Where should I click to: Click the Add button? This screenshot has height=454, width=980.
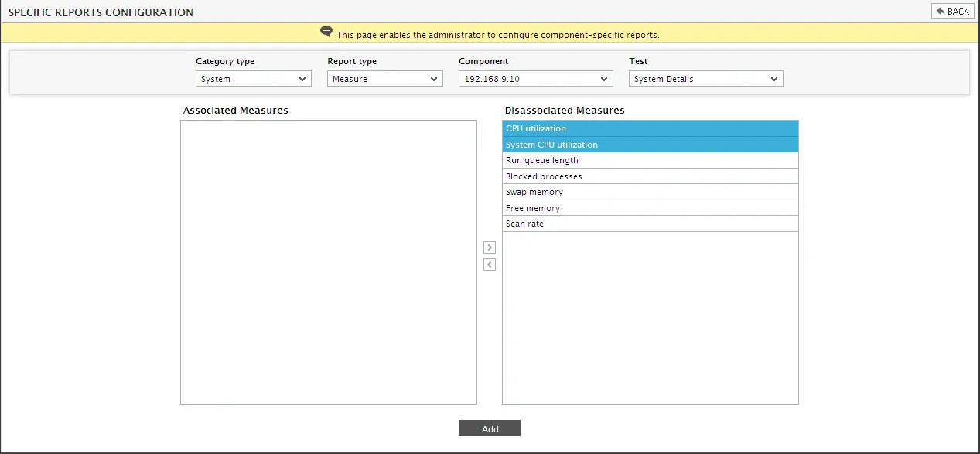(490, 428)
